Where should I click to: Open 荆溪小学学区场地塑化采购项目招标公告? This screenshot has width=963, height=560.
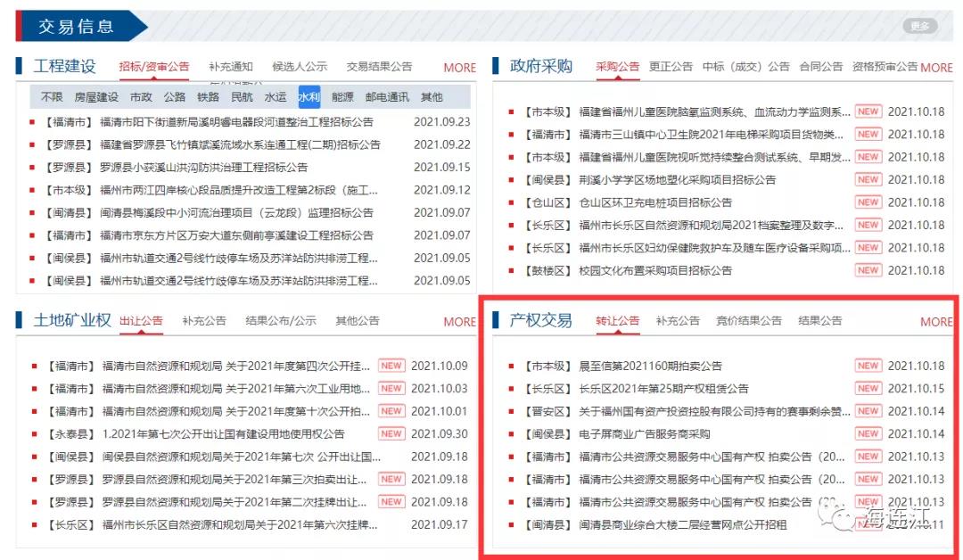pyautogui.click(x=678, y=180)
